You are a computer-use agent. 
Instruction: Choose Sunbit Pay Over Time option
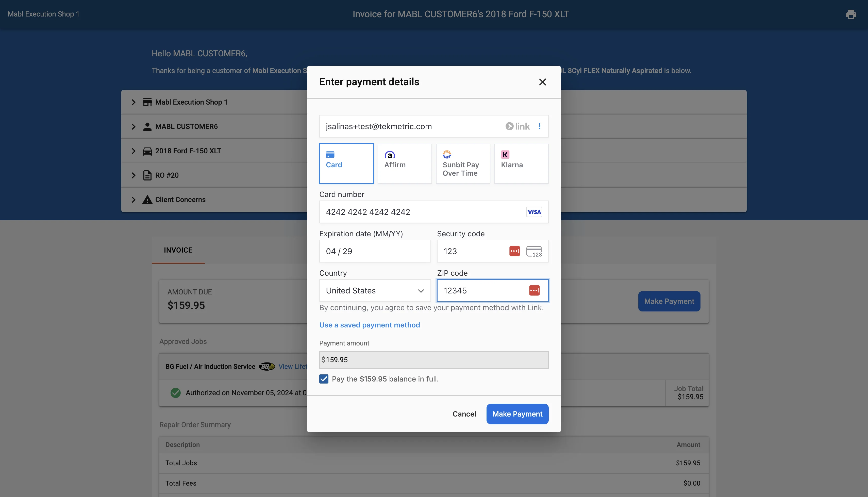pyautogui.click(x=463, y=163)
